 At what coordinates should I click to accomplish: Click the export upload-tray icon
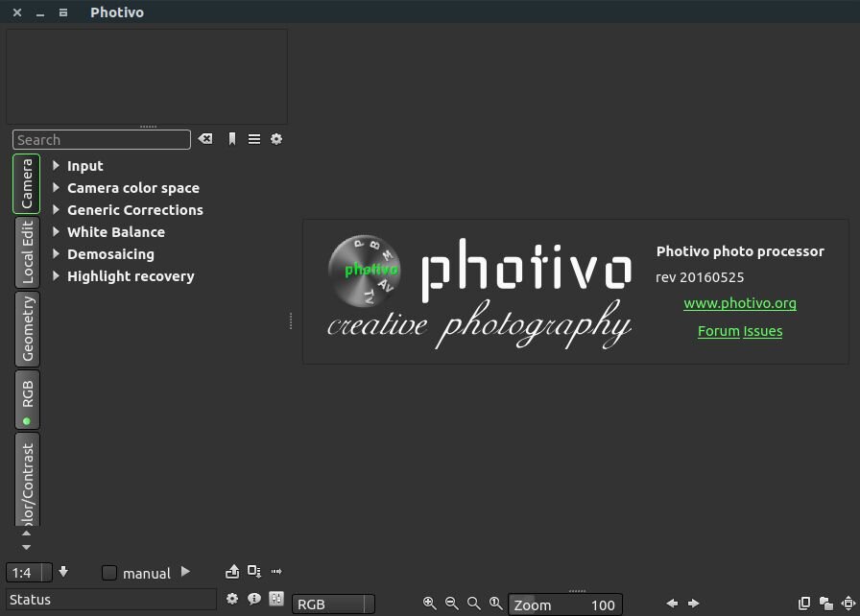(x=232, y=572)
